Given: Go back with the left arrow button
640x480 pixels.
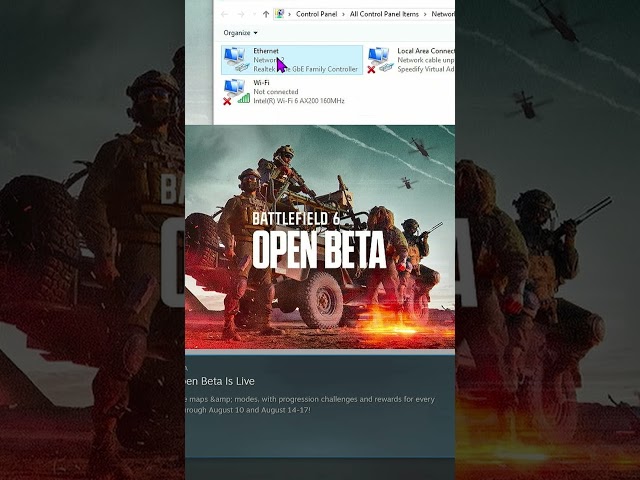Looking at the screenshot, I should tap(224, 14).
